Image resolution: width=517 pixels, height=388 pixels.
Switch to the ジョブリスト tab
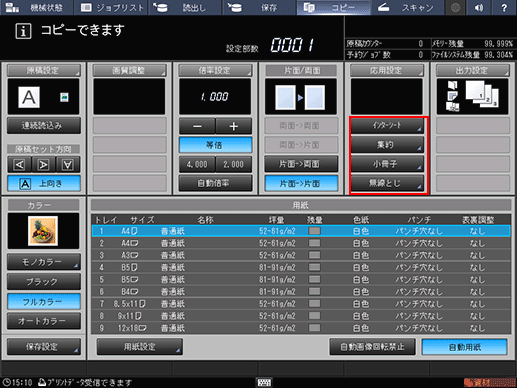112,7
